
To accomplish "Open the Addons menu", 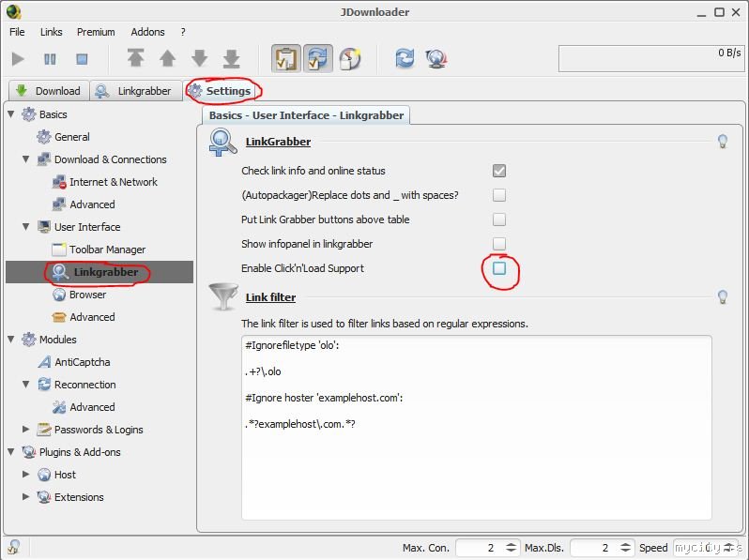I will 147,32.
